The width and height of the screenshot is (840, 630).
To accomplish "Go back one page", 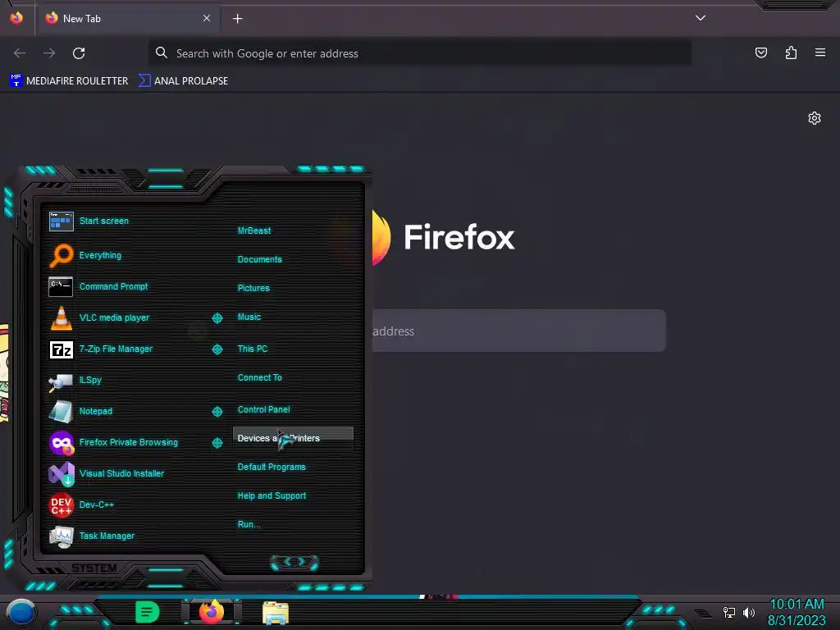I will [x=20, y=53].
